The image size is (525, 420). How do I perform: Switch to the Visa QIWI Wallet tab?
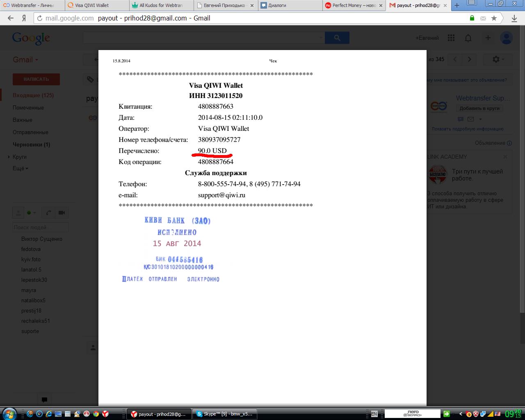point(97,5)
